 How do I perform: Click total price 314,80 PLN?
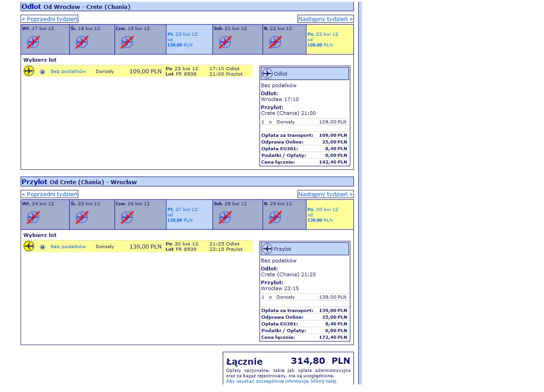coord(320,361)
